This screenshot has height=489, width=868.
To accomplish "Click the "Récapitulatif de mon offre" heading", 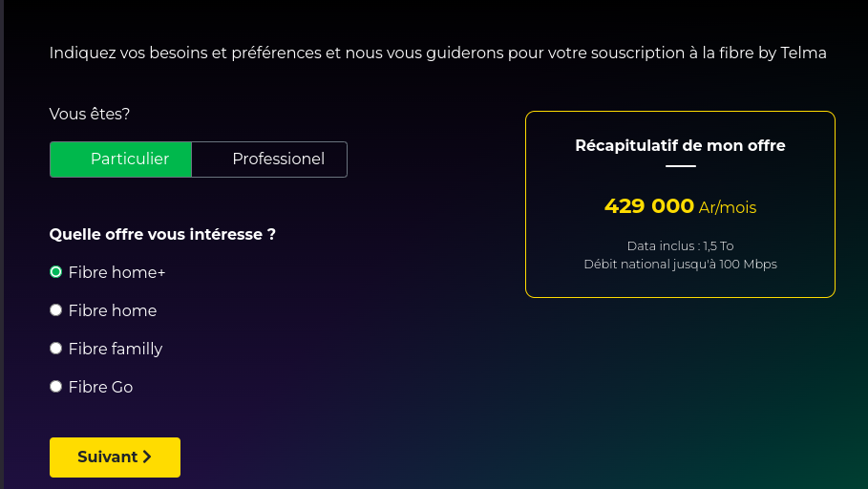I will click(x=680, y=145).
